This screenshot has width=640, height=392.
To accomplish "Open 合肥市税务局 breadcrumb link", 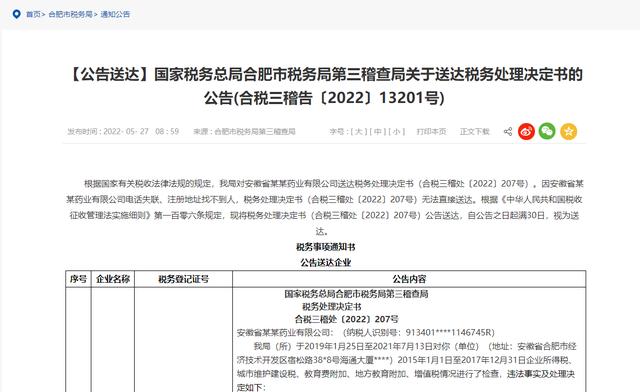I will tap(70, 14).
